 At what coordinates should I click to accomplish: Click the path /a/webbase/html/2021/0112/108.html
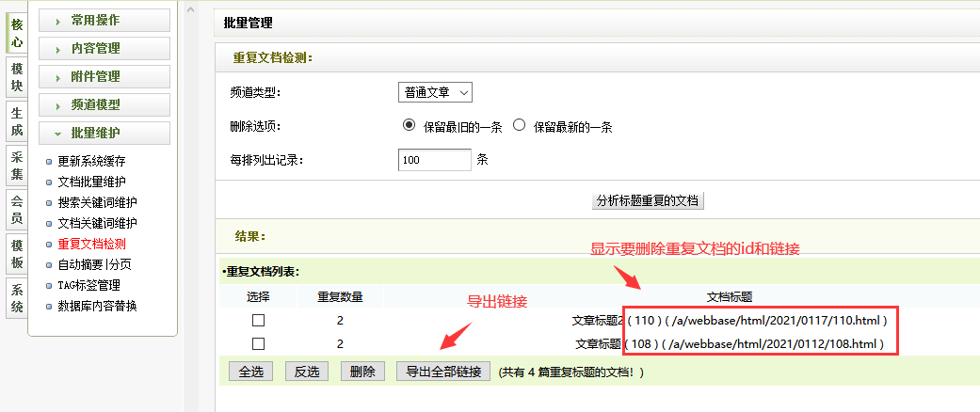(773, 344)
